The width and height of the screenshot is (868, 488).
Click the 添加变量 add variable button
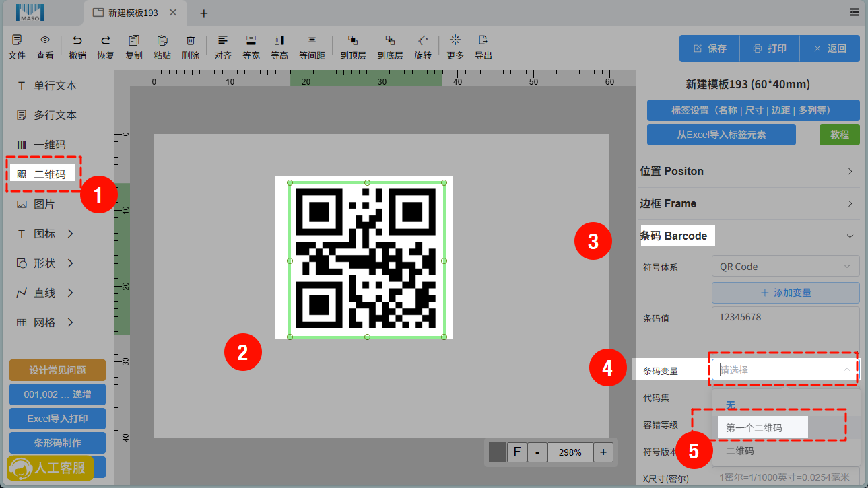(786, 293)
